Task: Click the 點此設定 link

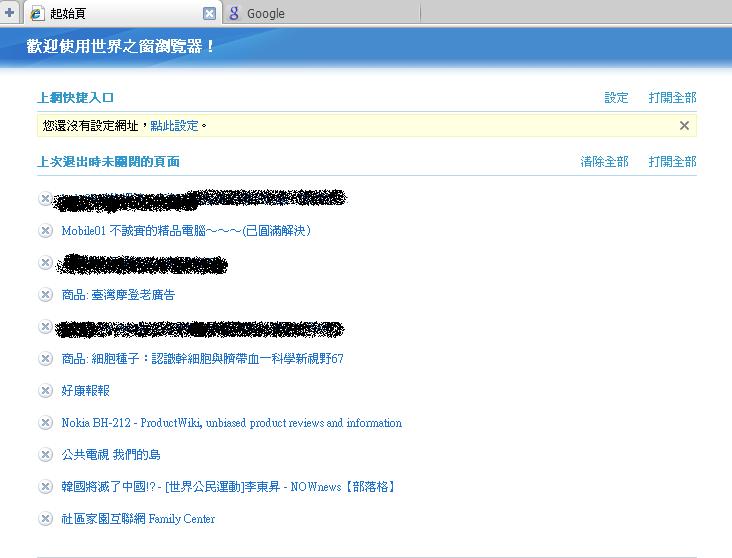Action: (174, 126)
